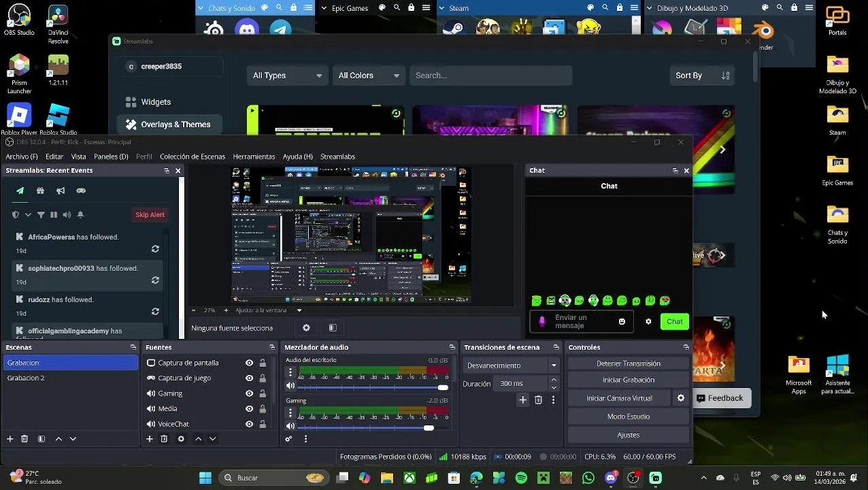This screenshot has width=868, height=490.
Task: Open the Herramientas menu in OBS
Action: tap(254, 157)
